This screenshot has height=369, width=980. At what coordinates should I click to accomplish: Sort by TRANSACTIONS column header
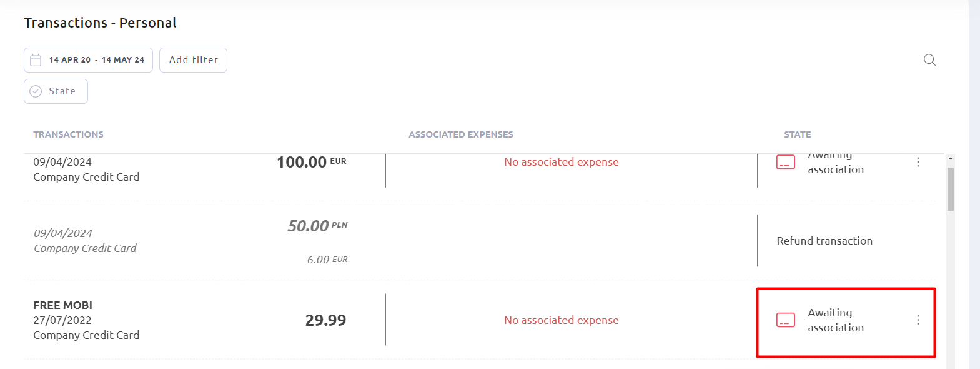pos(68,134)
